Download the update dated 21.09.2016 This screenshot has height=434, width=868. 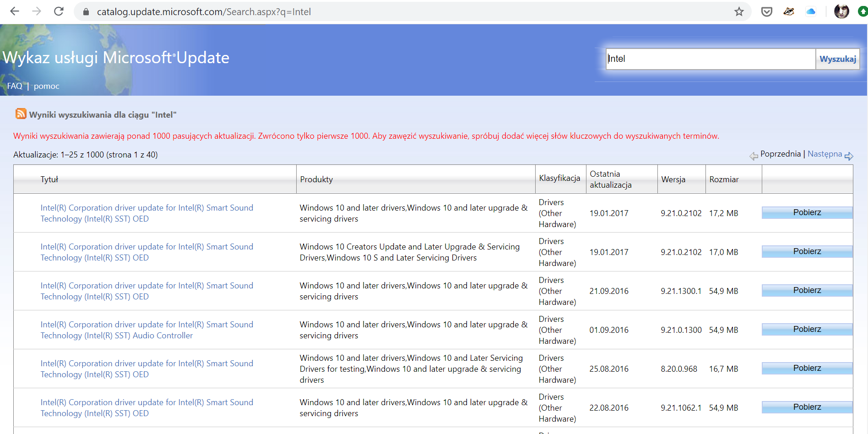tap(807, 290)
